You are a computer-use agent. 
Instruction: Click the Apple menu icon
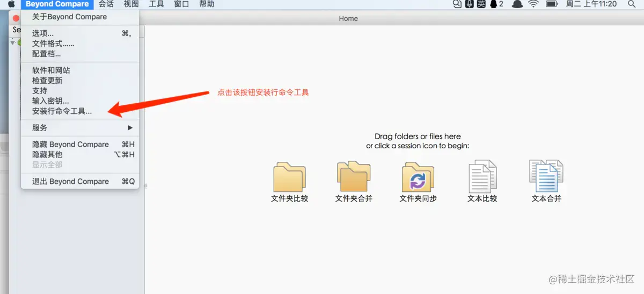coord(11,4)
